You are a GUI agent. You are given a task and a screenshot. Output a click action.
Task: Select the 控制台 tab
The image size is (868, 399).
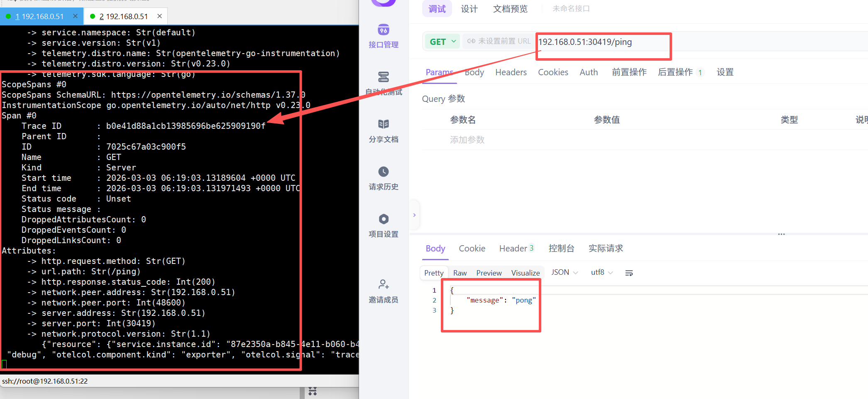coord(561,249)
